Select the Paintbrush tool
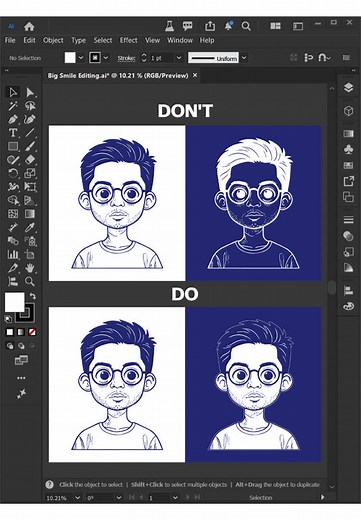Image resolution: width=361 pixels, height=520 pixels. click(30, 146)
